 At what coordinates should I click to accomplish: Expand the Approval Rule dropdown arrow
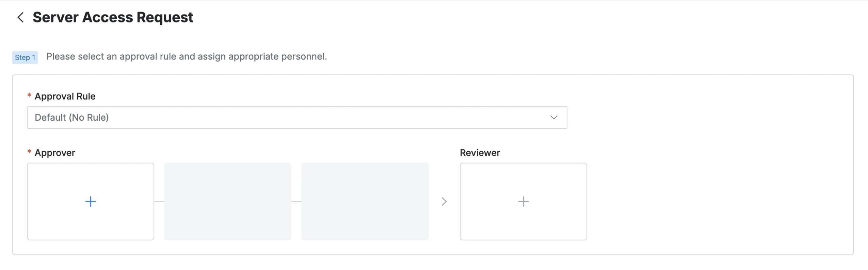(554, 117)
